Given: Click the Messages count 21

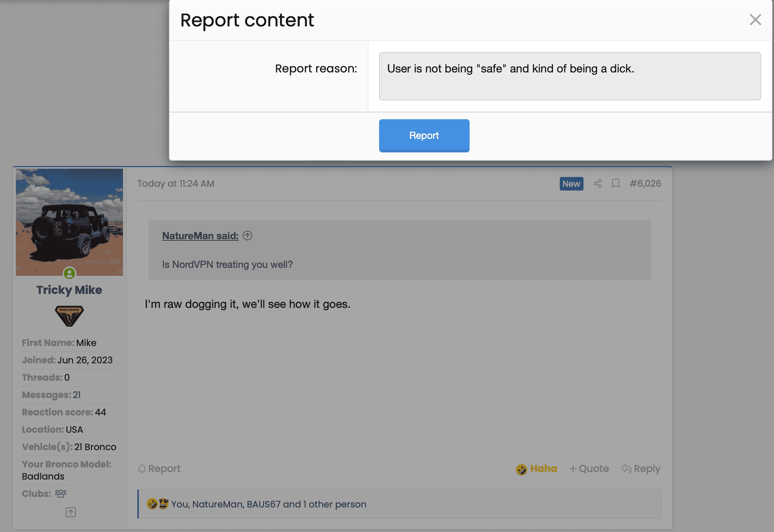Looking at the screenshot, I should (x=77, y=395).
